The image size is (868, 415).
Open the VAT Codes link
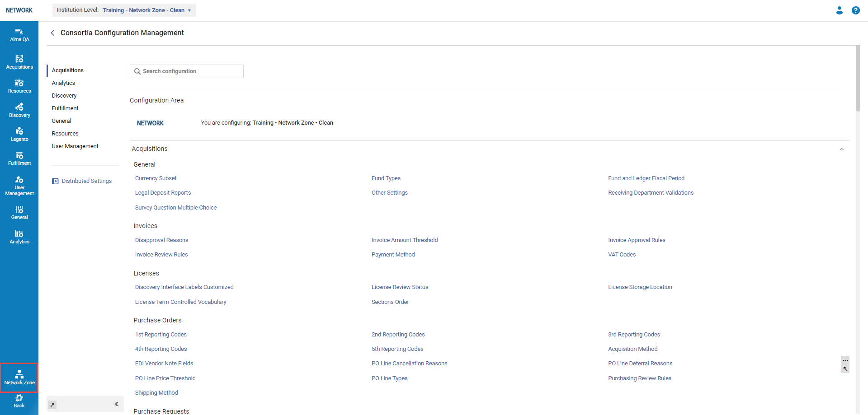[622, 255]
